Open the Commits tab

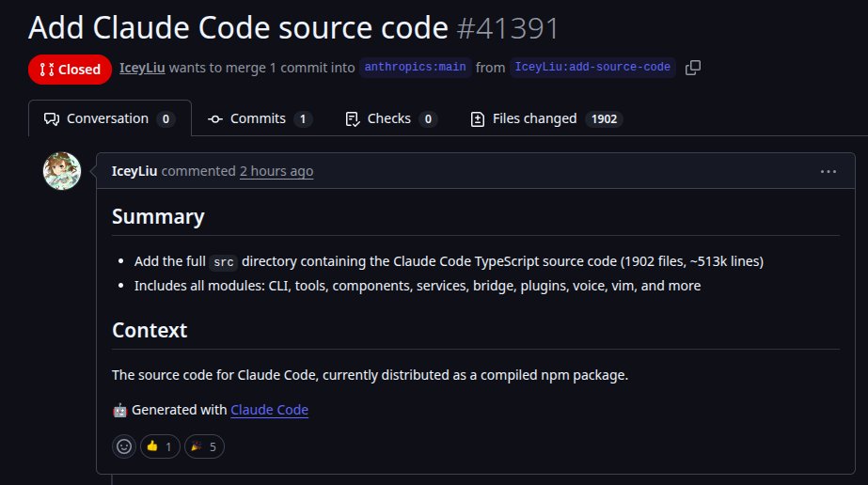pos(260,118)
